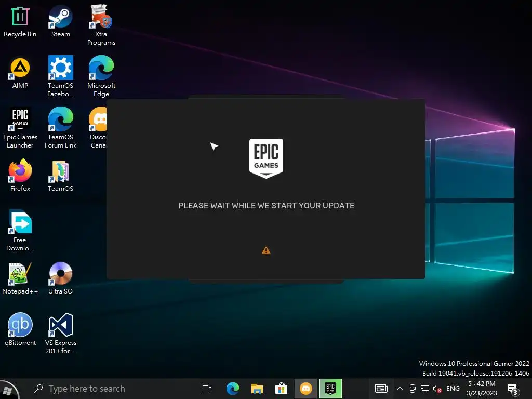Image resolution: width=532 pixels, height=399 pixels.
Task: Open the clock showing 5:42 PM
Action: coord(482,389)
